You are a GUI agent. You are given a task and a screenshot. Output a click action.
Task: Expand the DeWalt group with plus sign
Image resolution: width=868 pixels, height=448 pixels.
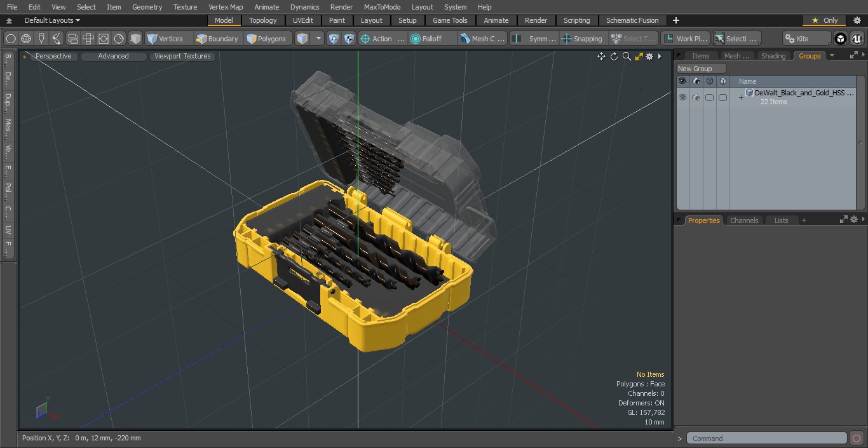(x=740, y=97)
